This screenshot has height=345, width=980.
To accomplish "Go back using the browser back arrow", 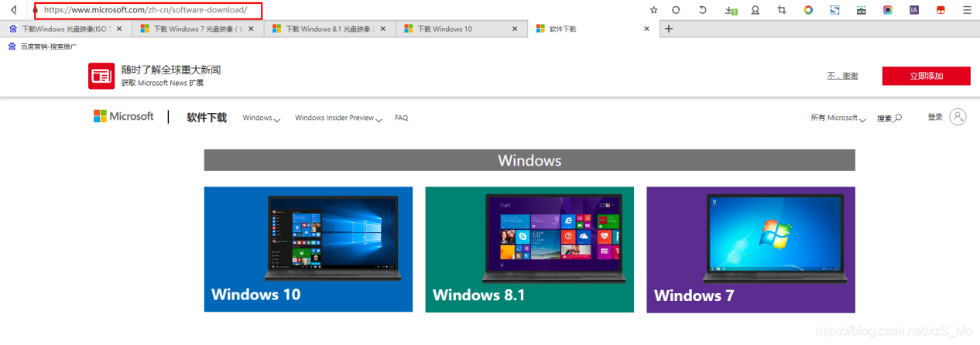I will (12, 10).
